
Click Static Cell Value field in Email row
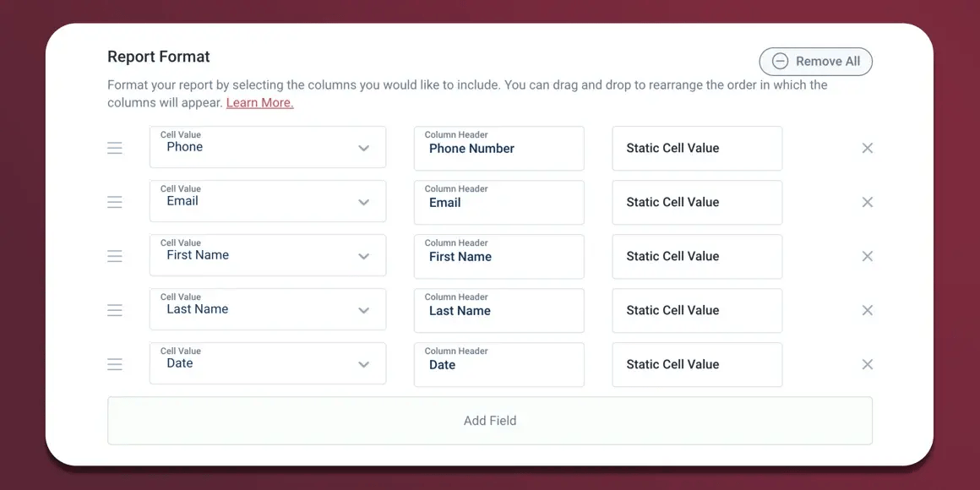pos(697,202)
